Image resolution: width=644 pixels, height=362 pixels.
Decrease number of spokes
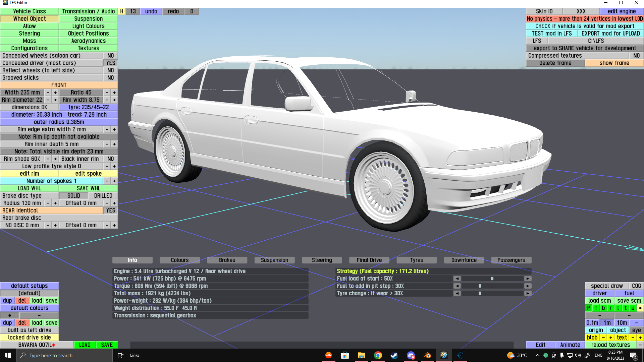[x=107, y=181]
